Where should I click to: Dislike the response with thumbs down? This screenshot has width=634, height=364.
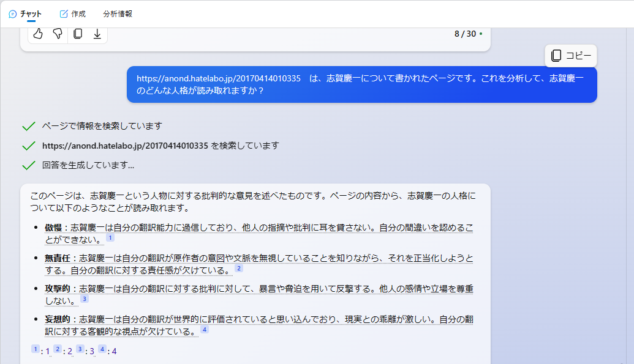pyautogui.click(x=58, y=34)
